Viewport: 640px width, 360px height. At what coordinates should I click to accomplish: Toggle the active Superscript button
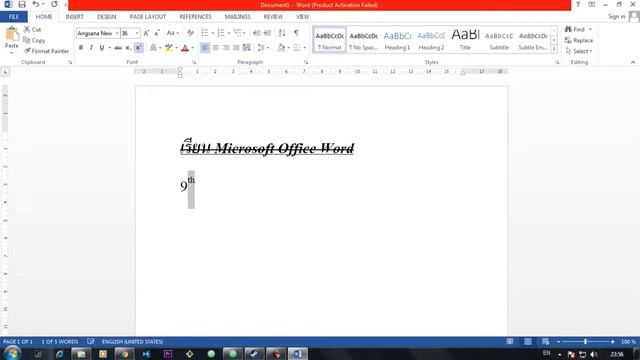(139, 48)
